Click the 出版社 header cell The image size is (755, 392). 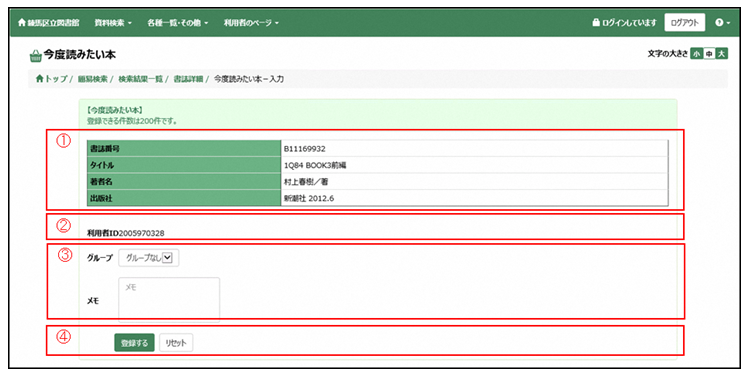[x=184, y=198]
